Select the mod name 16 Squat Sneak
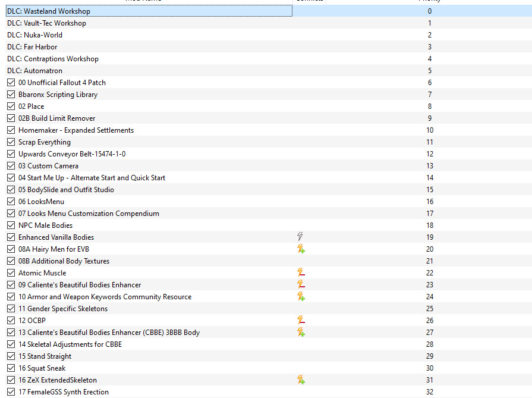 [x=42, y=368]
